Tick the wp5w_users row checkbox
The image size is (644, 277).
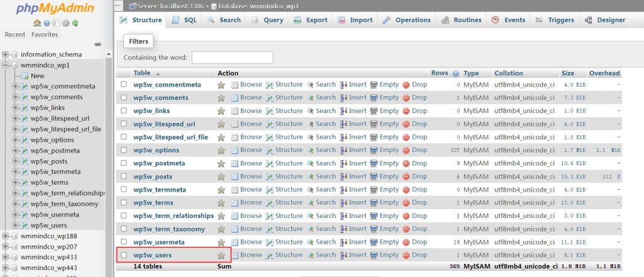(x=124, y=255)
